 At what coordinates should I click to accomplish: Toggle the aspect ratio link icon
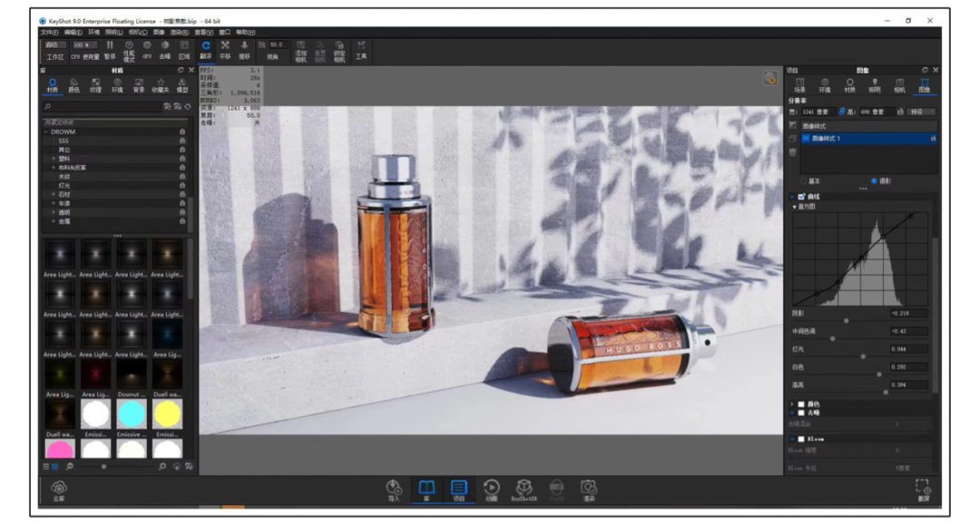pyautogui.click(x=841, y=112)
